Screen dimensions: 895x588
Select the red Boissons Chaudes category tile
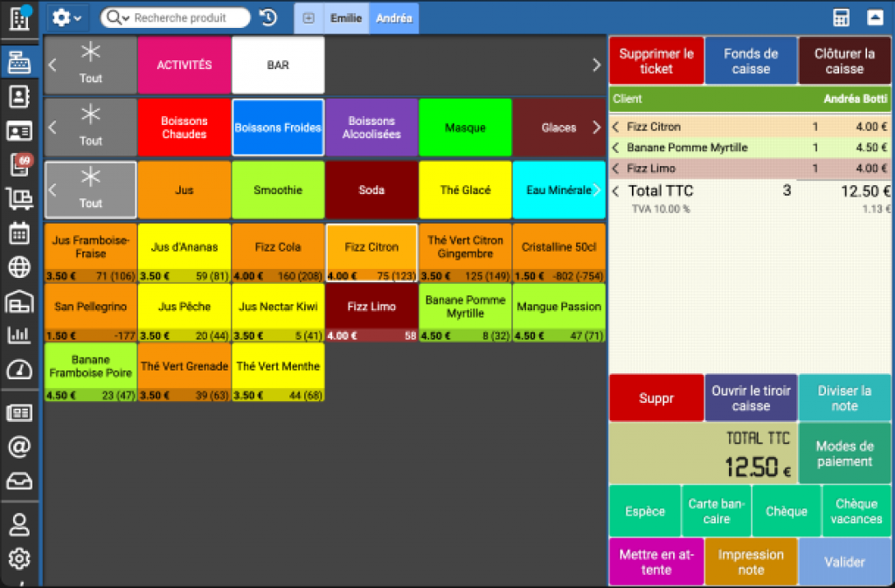click(184, 128)
